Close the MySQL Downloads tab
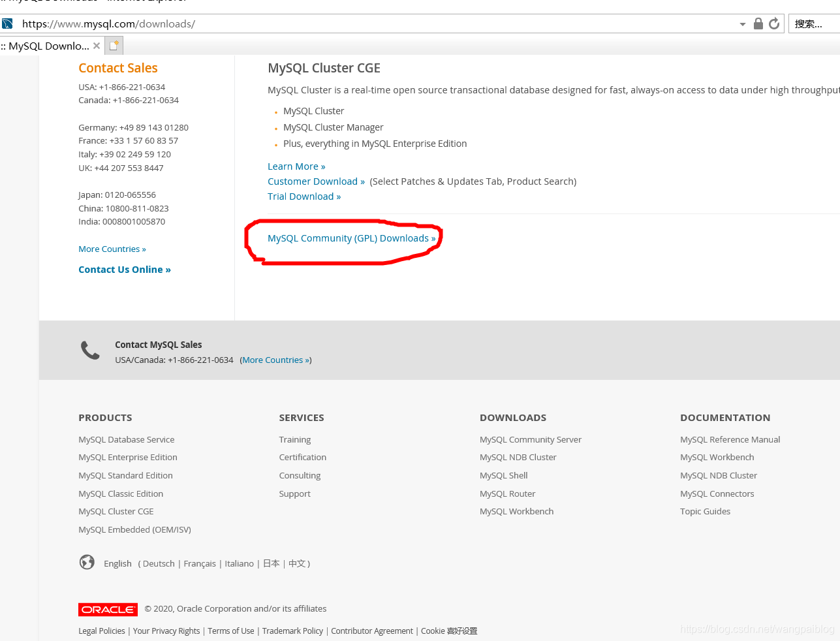 click(x=97, y=46)
